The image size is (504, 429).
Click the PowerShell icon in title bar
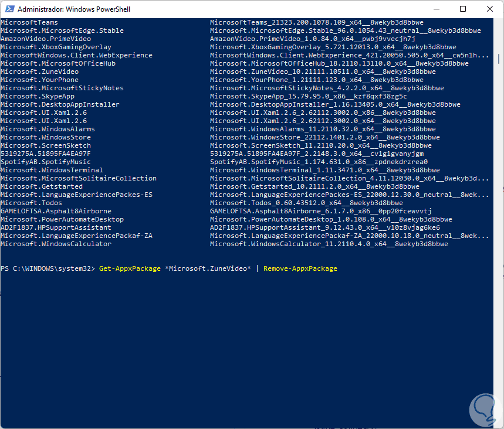[9, 9]
